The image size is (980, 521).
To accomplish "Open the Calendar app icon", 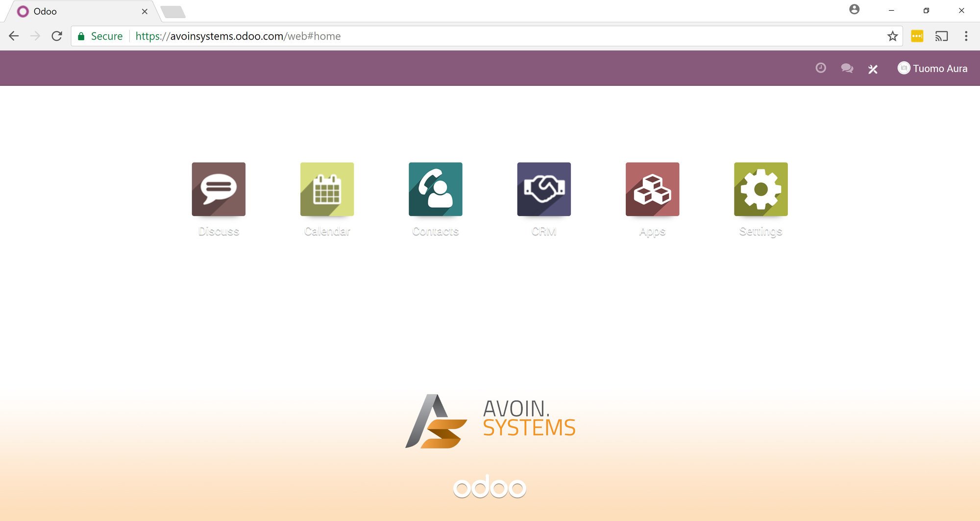I will [x=327, y=189].
